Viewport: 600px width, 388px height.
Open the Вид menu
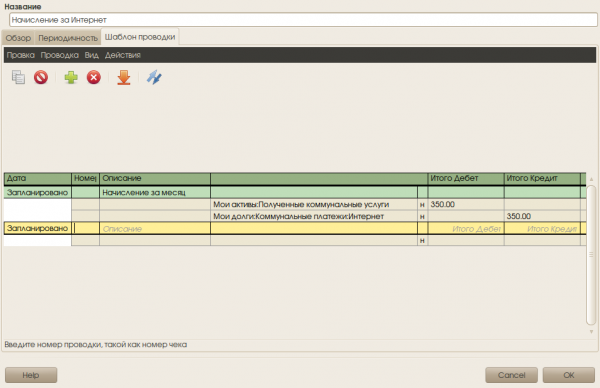pos(91,55)
